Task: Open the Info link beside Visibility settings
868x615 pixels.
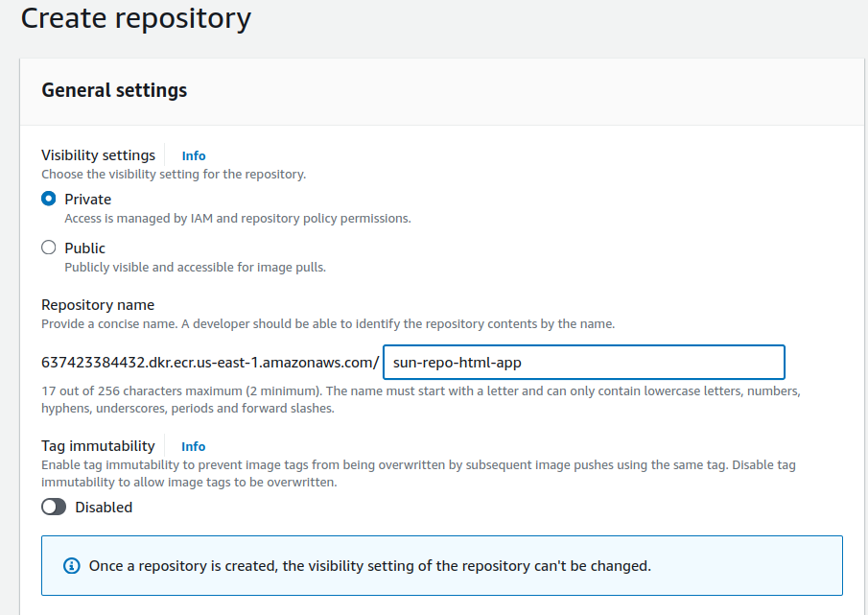Action: coord(194,155)
